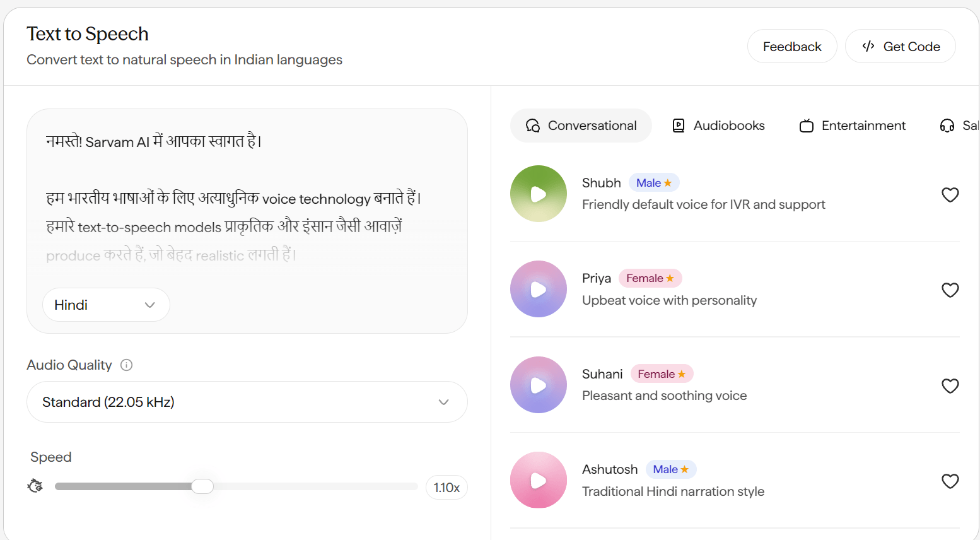Click the Feedback button
Screen dimensions: 980x540
(x=792, y=46)
